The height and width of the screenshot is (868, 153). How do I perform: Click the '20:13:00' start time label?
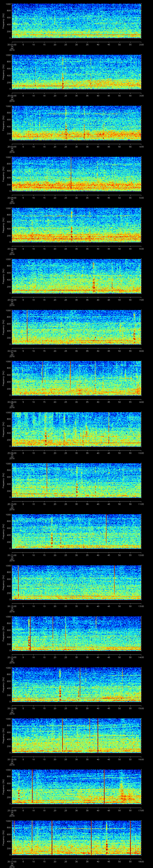pos(12,657)
